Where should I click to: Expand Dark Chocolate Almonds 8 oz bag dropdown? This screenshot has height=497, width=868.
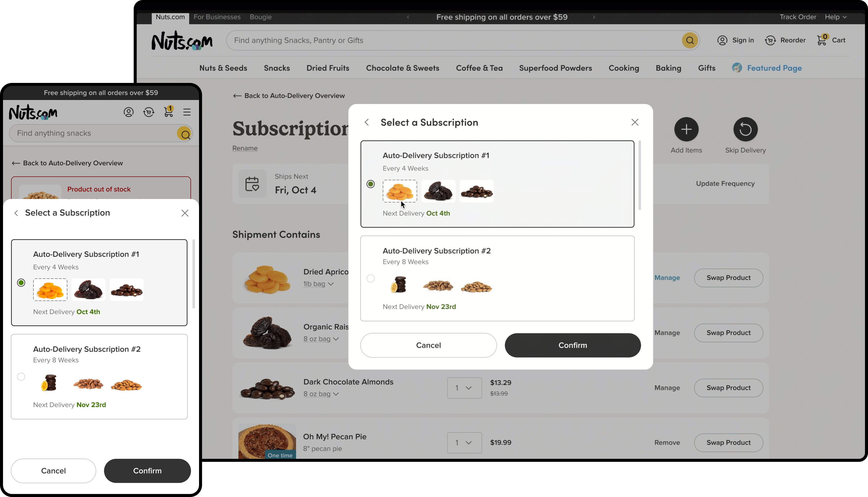pos(321,393)
